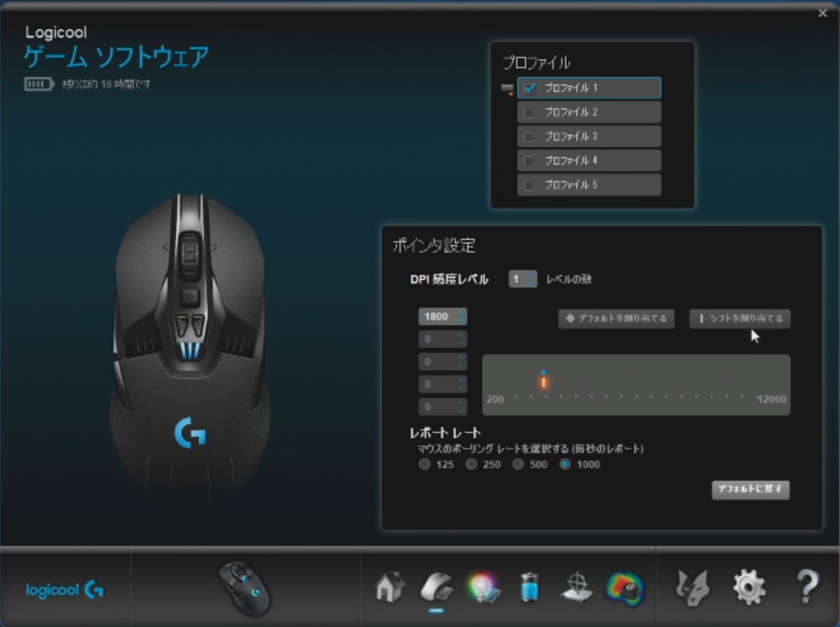The width and height of the screenshot is (840, 627).
Task: Toggle the プロファイル 1 checkbox
Action: click(529, 88)
